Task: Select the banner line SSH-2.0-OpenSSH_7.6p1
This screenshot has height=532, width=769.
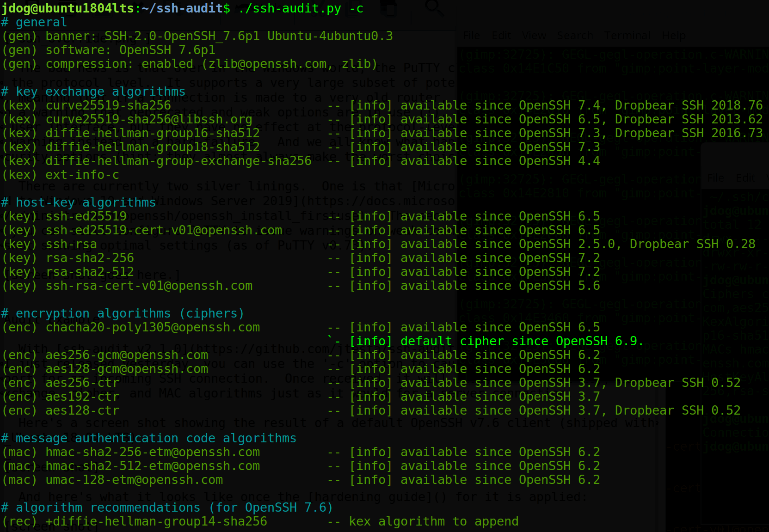Action: click(x=197, y=36)
